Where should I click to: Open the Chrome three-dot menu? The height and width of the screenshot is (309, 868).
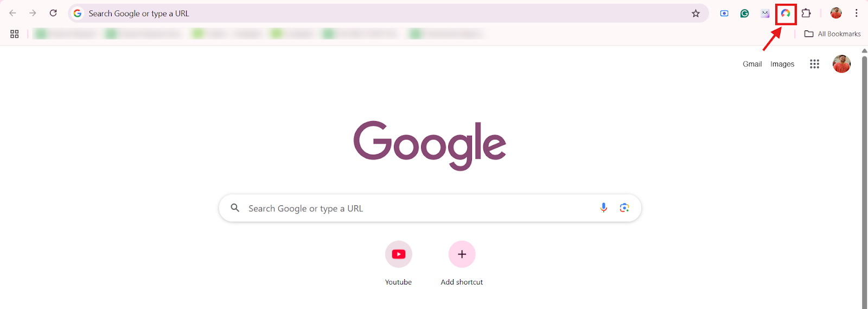pos(857,13)
